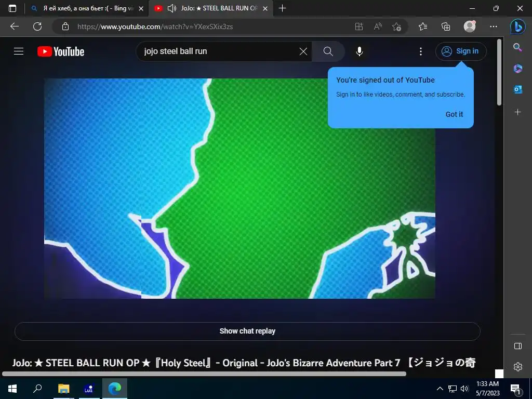
Task: Open the network tray icon
Action: [x=453, y=389]
